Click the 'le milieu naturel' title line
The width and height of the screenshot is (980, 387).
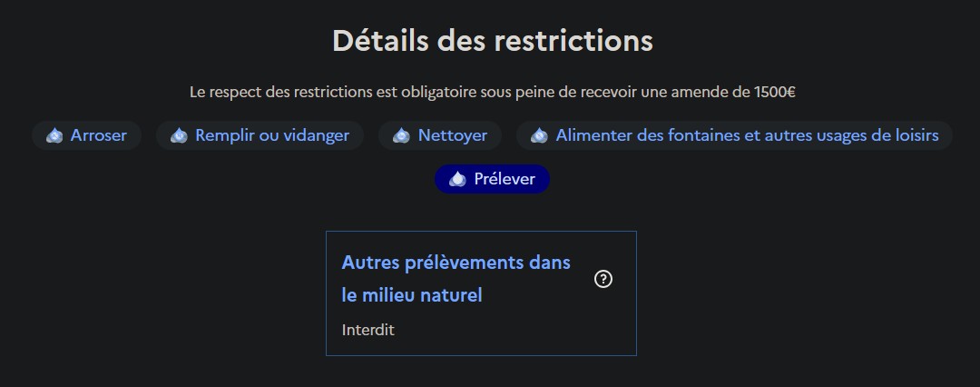pyautogui.click(x=412, y=295)
